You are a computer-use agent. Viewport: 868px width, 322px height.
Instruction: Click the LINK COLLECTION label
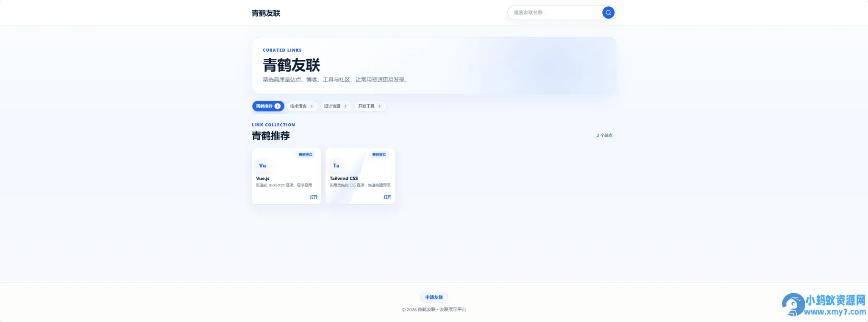click(x=273, y=125)
